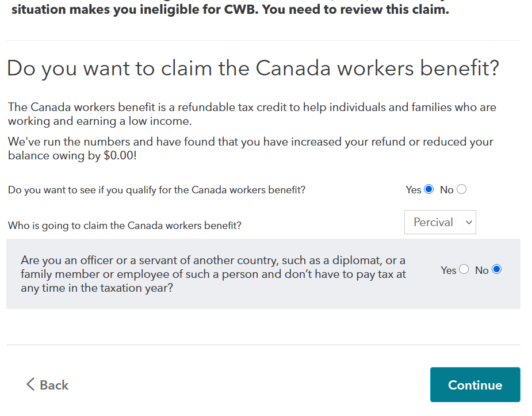The width and height of the screenshot is (532, 416).
Task: Click the 'Do you want to claim' heading
Action: point(253,68)
